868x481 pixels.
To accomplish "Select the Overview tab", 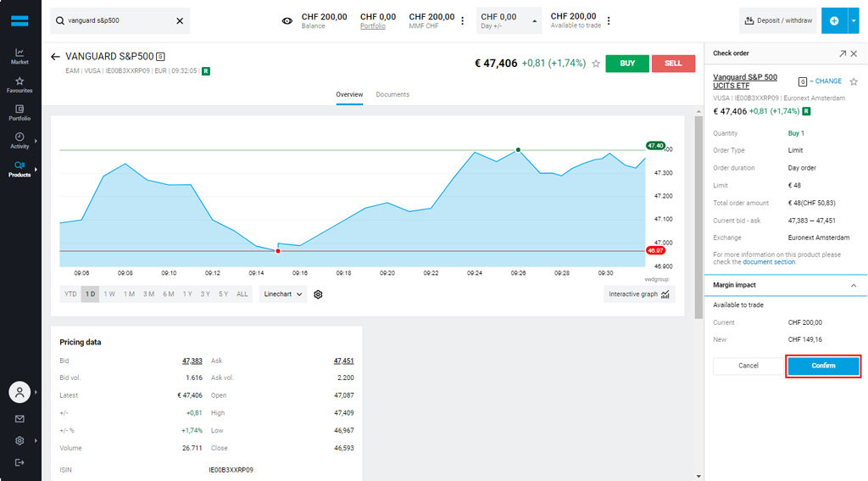I will (x=349, y=94).
